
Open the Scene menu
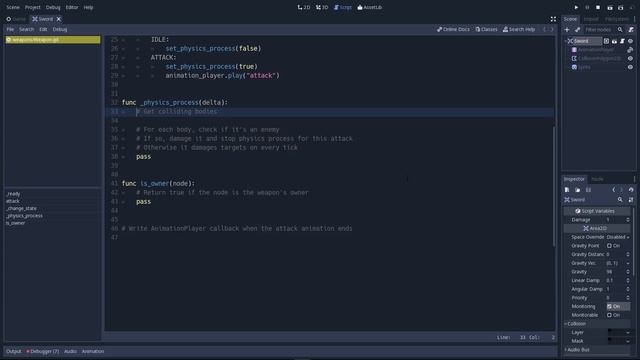tap(13, 7)
